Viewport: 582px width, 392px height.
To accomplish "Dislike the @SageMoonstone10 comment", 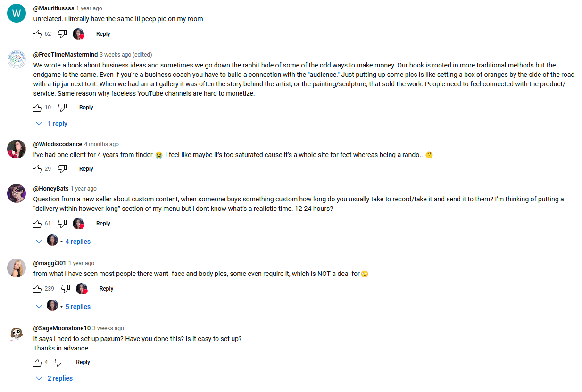I will 59,362.
